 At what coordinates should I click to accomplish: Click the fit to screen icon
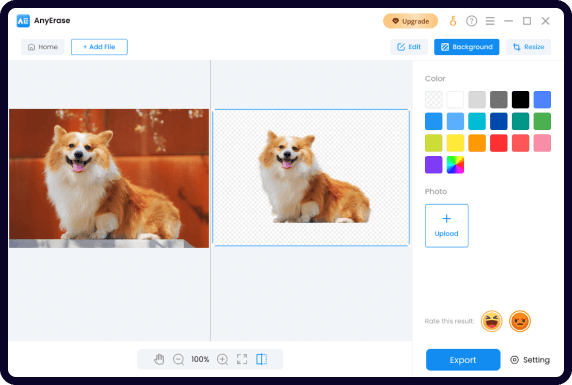point(242,359)
